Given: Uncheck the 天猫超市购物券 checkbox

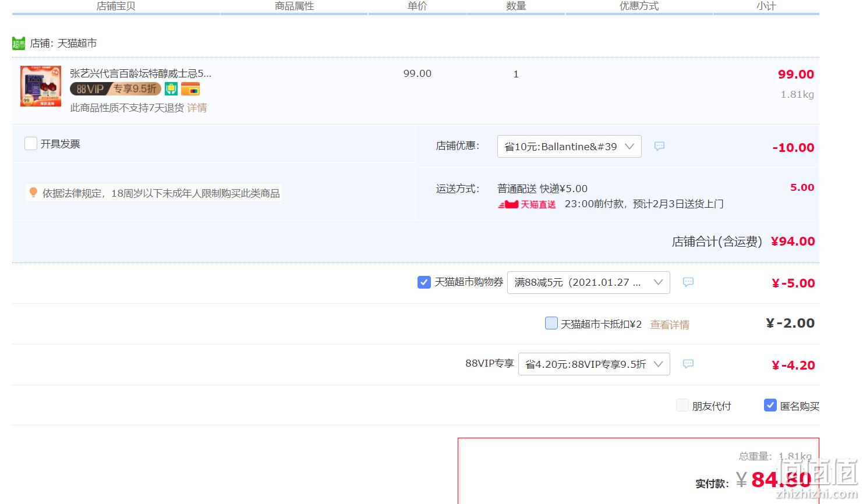Looking at the screenshot, I should tap(424, 282).
